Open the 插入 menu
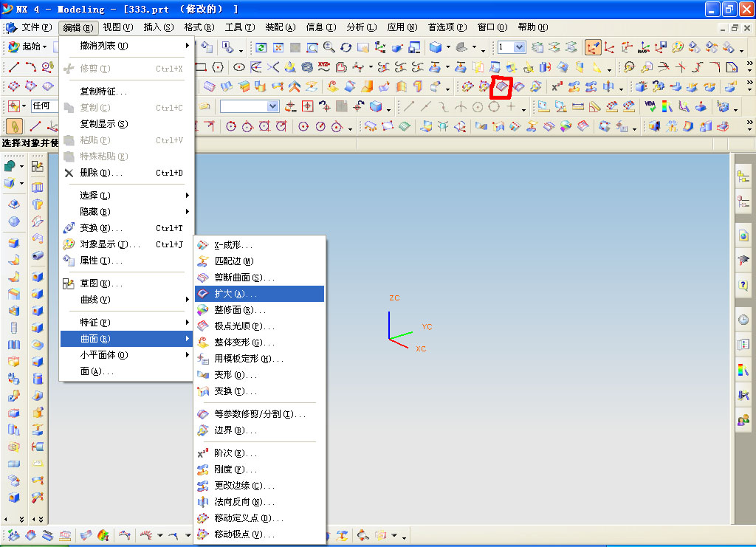 (159, 27)
